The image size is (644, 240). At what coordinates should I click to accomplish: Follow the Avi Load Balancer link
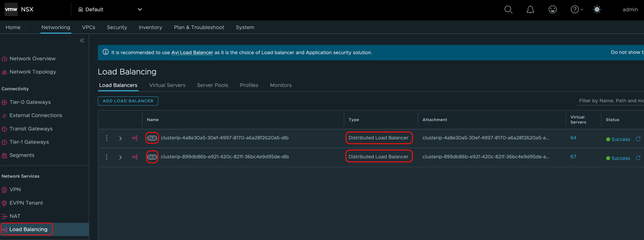(x=192, y=52)
